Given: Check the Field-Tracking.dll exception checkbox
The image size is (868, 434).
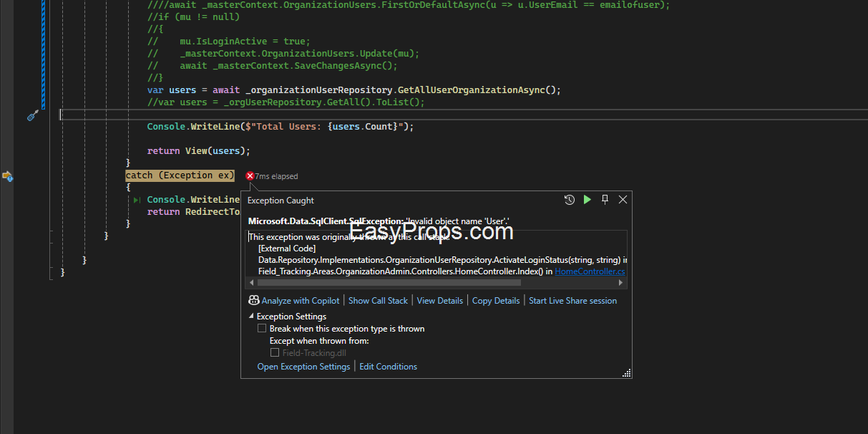Looking at the screenshot, I should (x=275, y=352).
